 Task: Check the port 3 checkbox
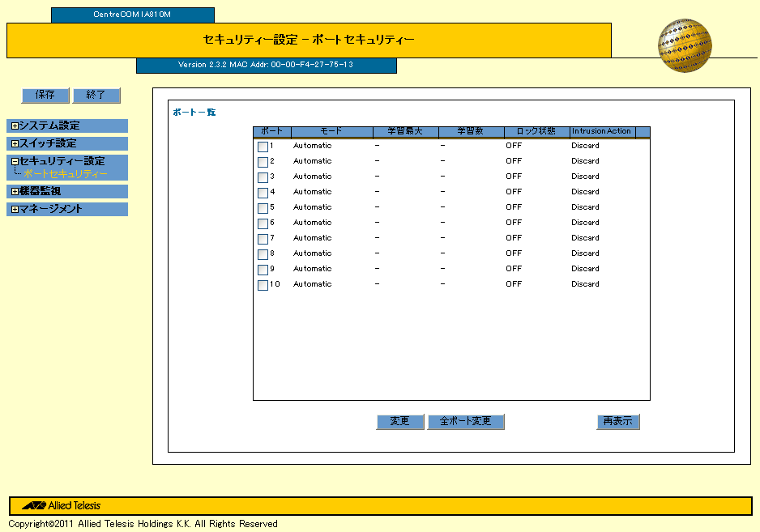point(263,177)
